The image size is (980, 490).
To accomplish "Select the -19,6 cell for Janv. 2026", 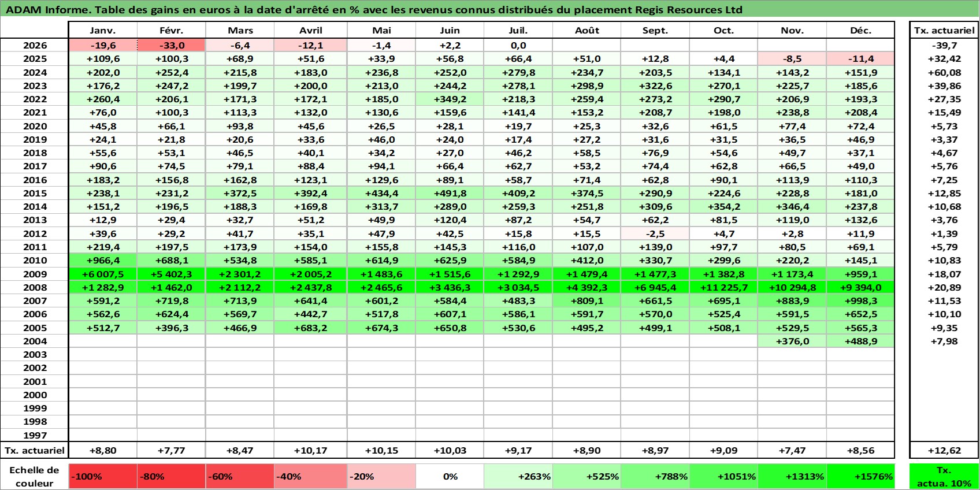I will pos(103,45).
